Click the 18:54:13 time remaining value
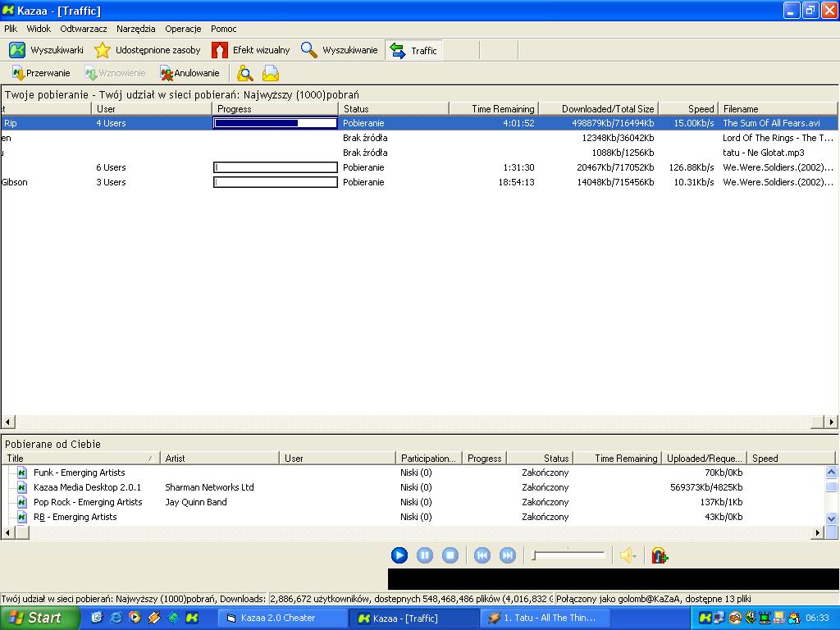Image resolution: width=840 pixels, height=630 pixels. (x=516, y=182)
